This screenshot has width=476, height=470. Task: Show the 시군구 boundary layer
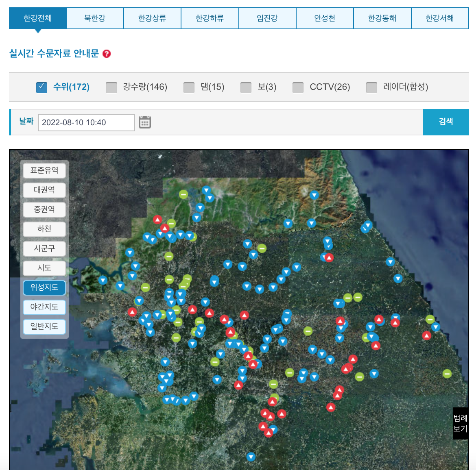(44, 248)
